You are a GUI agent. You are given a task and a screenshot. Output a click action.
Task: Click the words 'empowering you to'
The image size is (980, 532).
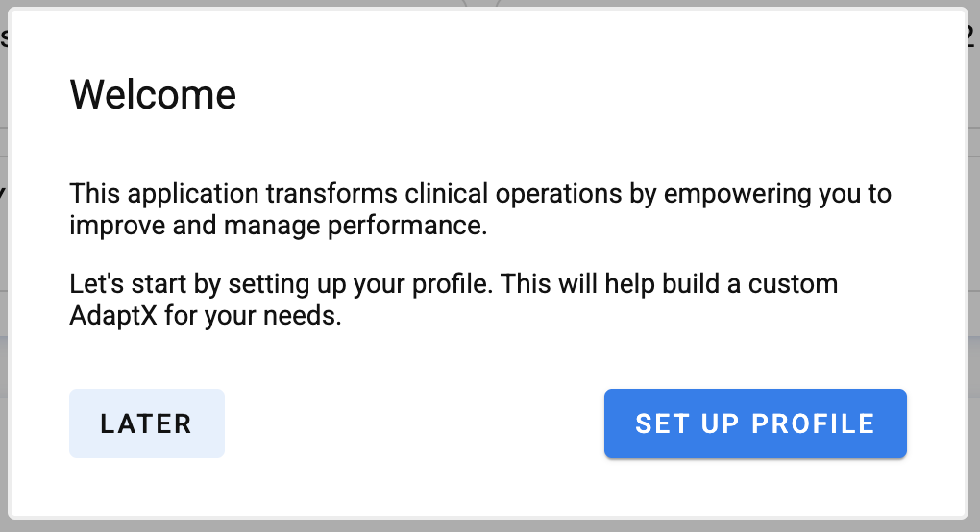pos(776,194)
